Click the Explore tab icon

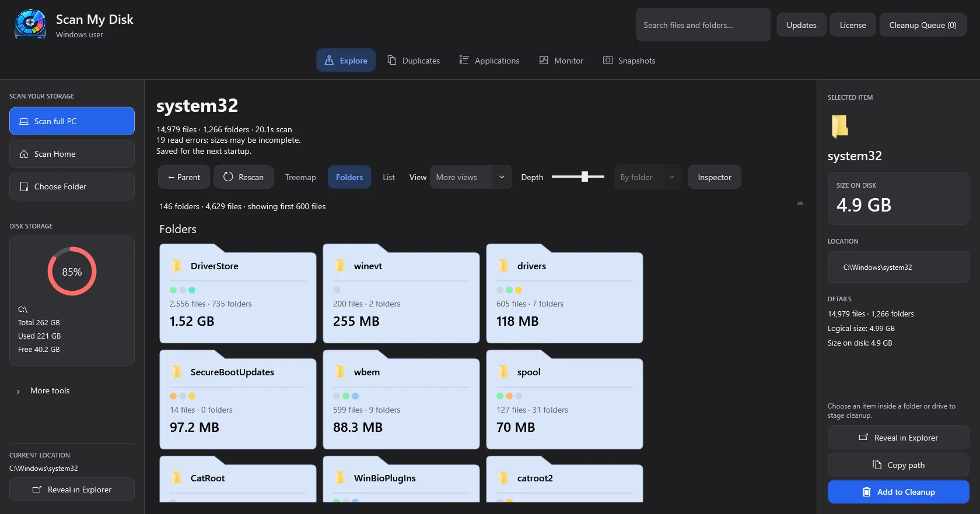click(x=329, y=60)
